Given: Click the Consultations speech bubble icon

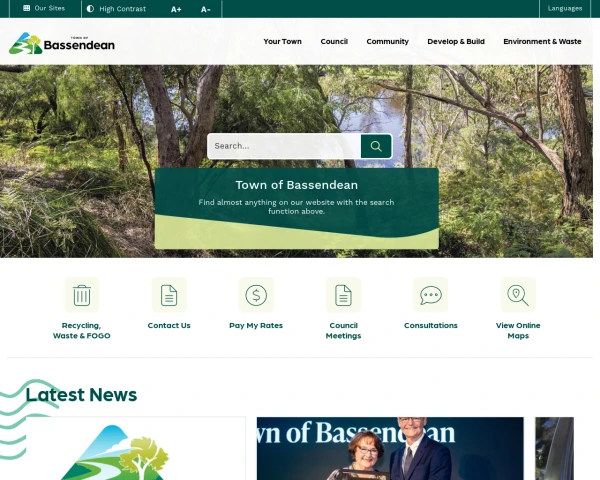Looking at the screenshot, I should click(430, 295).
